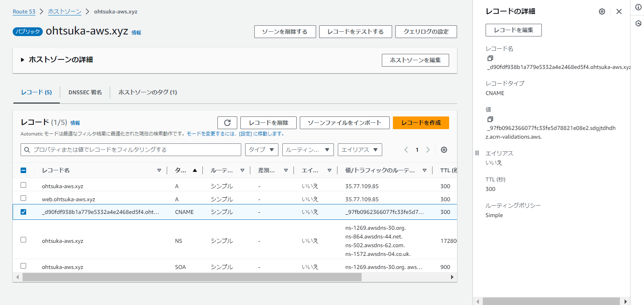This screenshot has width=644, height=305.
Task: Click orange レコードを作成 button
Action: [x=421, y=123]
